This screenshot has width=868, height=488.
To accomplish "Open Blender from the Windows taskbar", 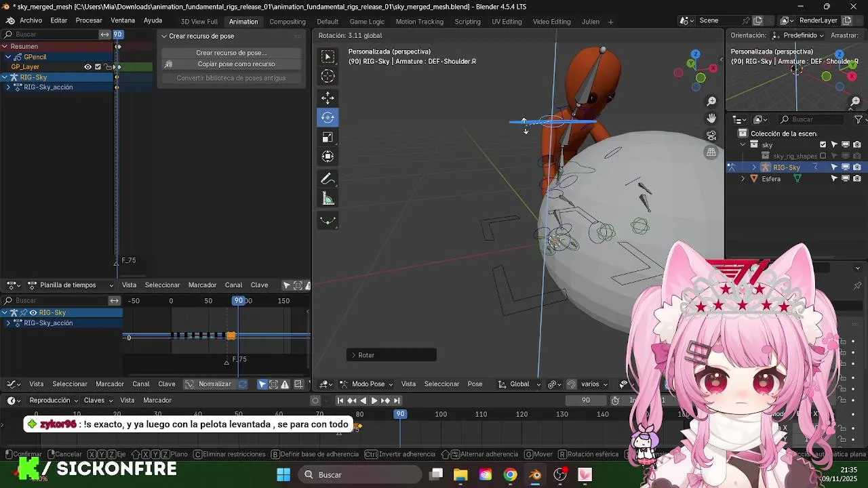I will tap(535, 474).
